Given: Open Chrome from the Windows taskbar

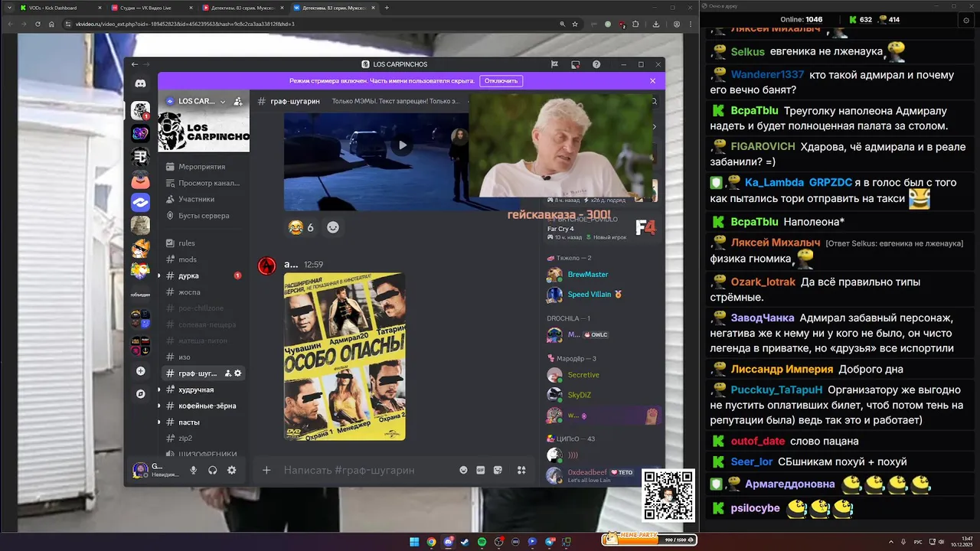Looking at the screenshot, I should pos(431,542).
